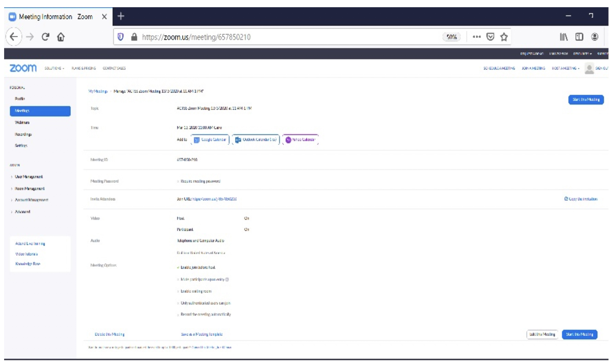Click the meeting topic title text
The image size is (616, 364).
point(214,108)
